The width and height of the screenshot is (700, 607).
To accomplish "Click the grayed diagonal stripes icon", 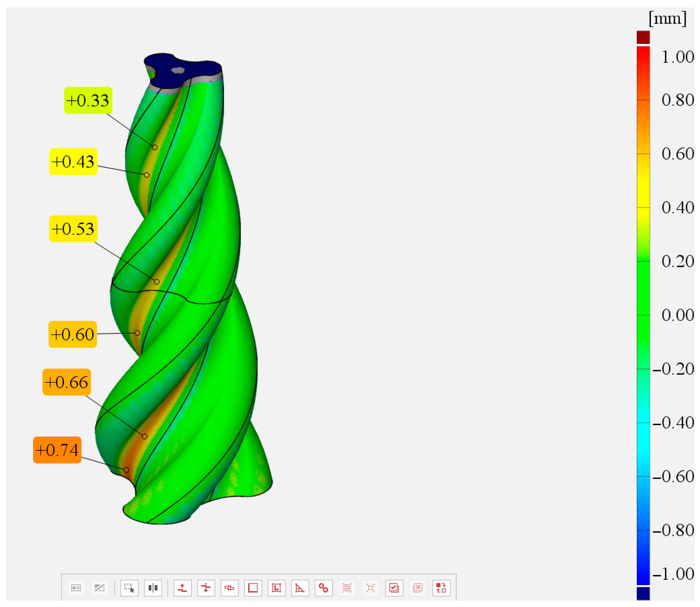I will 100,588.
